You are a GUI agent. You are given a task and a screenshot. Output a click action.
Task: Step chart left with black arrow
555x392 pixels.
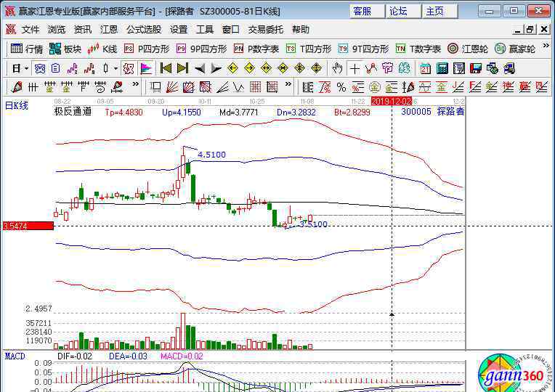(x=199, y=68)
